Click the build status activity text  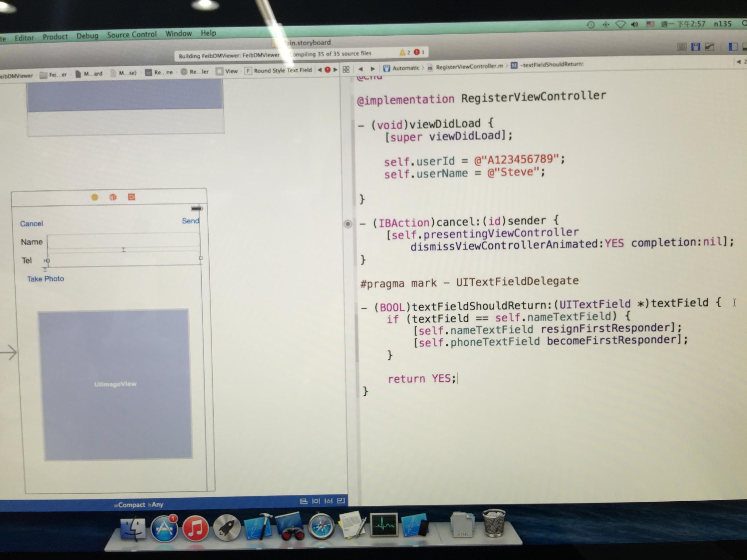275,55
